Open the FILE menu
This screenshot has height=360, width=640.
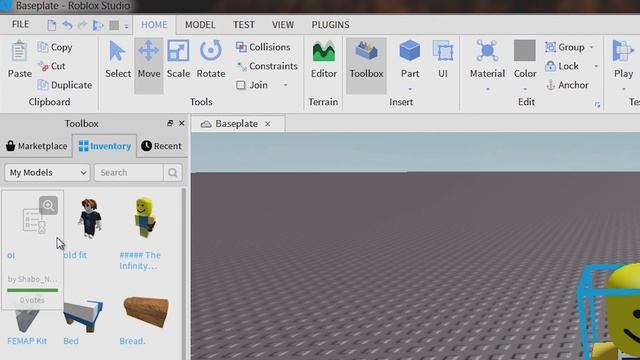(20, 24)
